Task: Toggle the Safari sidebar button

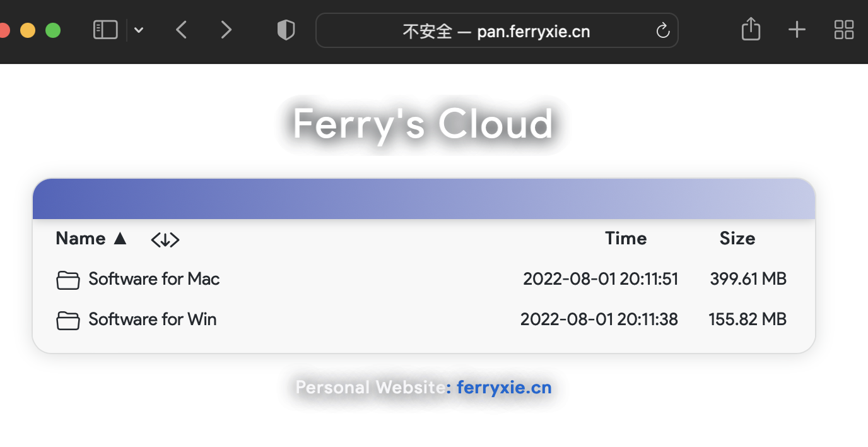Action: click(x=105, y=30)
